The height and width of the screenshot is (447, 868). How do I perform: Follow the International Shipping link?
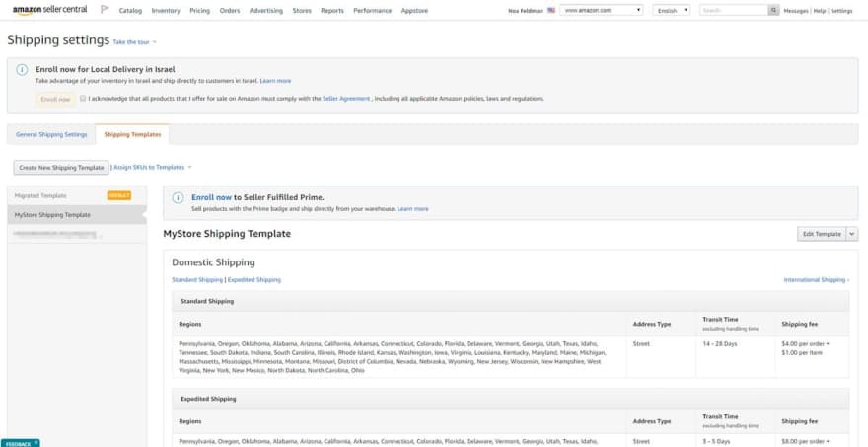(x=816, y=280)
